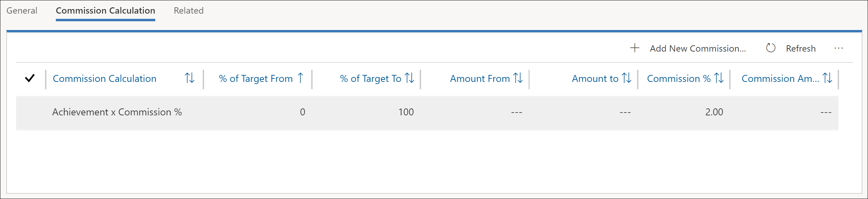Screen dimensions: 868x199
Task: Click sort arrows beside Amount From
Action: click(518, 78)
